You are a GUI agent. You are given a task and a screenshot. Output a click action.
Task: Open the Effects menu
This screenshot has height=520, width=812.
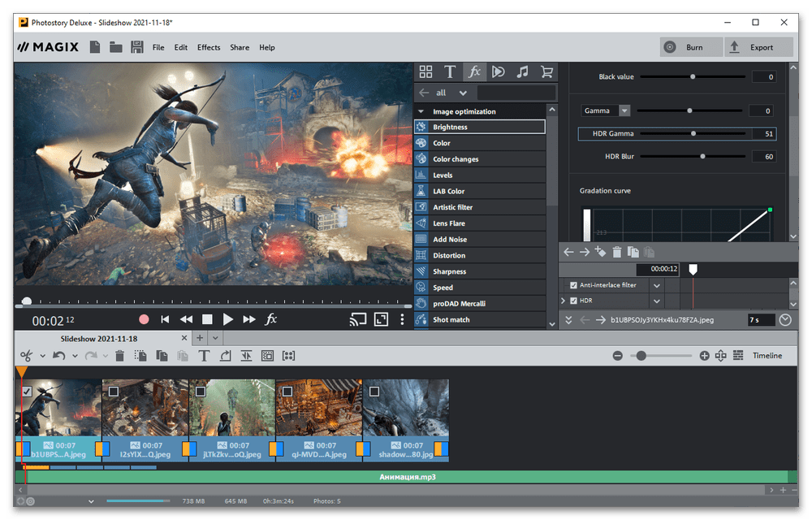tap(209, 47)
